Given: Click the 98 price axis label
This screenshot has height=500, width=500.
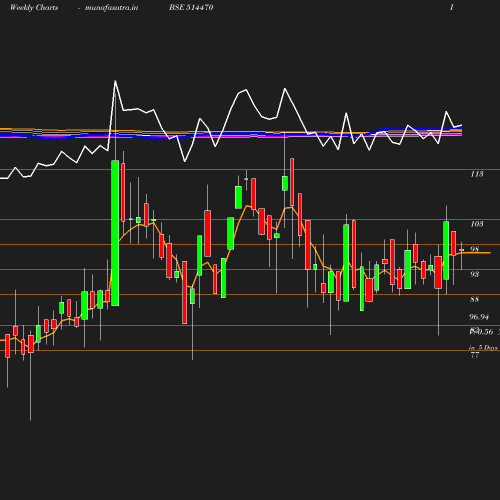Looking at the screenshot, I should point(475,249).
